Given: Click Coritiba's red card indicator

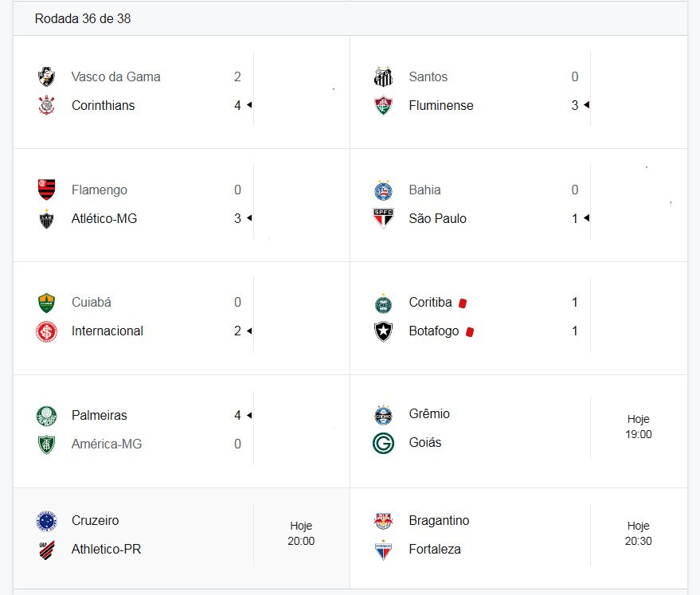Looking at the screenshot, I should (x=463, y=303).
